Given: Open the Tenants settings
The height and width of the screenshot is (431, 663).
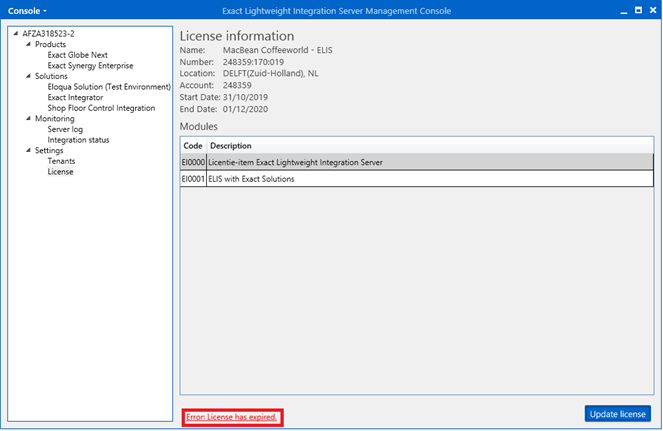Looking at the screenshot, I should coord(61,161).
